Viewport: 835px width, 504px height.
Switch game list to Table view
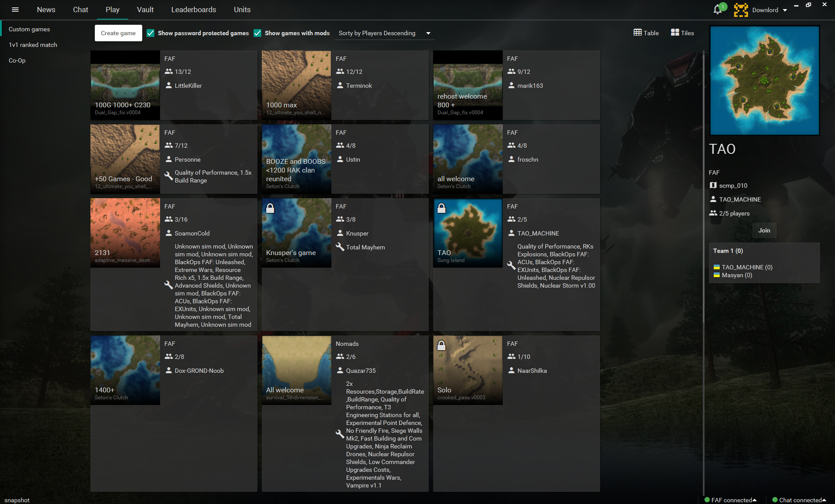tap(646, 33)
